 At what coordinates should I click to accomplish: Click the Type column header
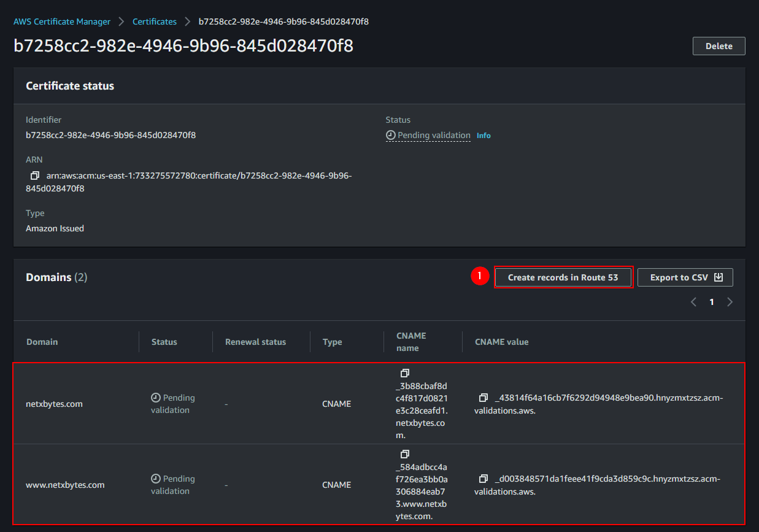pyautogui.click(x=332, y=342)
